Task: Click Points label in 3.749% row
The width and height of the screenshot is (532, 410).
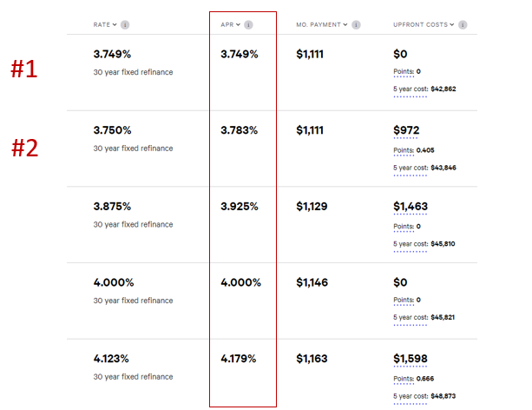Action: click(404, 72)
